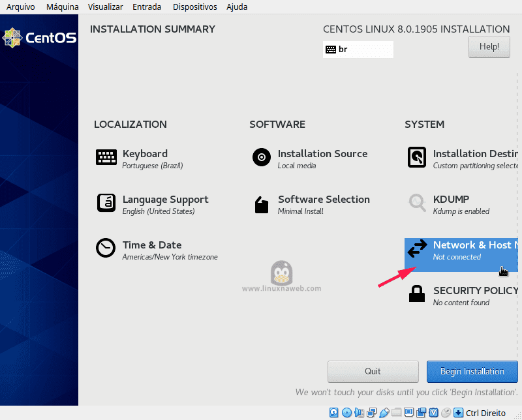Image resolution: width=522 pixels, height=420 pixels.
Task: Click the 'Portuguese (Brazil)' keyboard status text
Action: [x=153, y=166]
